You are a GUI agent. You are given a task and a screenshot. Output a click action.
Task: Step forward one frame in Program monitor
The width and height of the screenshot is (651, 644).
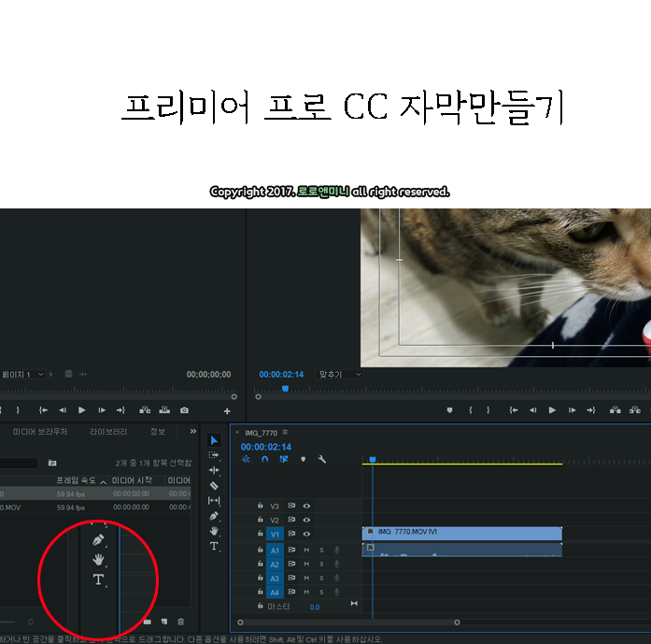573,410
